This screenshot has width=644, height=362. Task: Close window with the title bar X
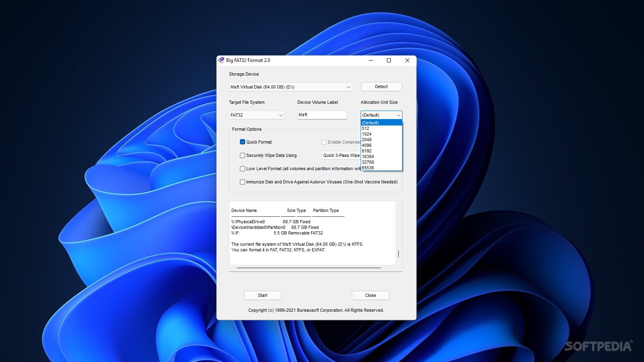407,60
